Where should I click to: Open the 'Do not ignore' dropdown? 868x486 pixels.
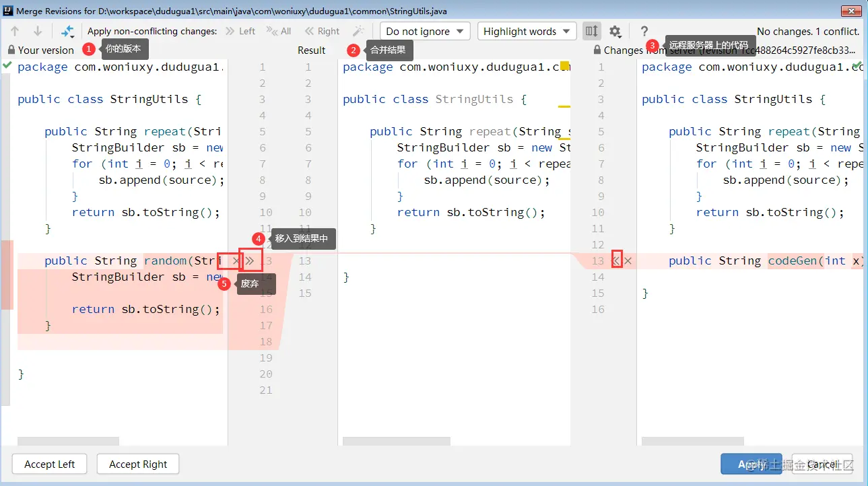[425, 31]
